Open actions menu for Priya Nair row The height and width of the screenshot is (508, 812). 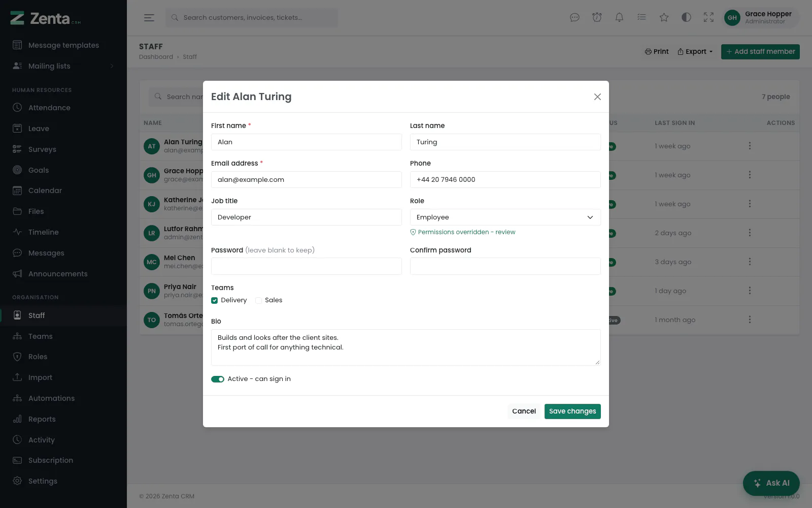pyautogui.click(x=750, y=291)
